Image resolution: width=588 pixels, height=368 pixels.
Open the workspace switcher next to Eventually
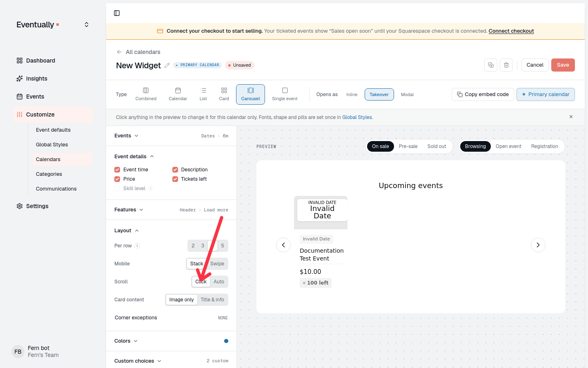(x=87, y=25)
